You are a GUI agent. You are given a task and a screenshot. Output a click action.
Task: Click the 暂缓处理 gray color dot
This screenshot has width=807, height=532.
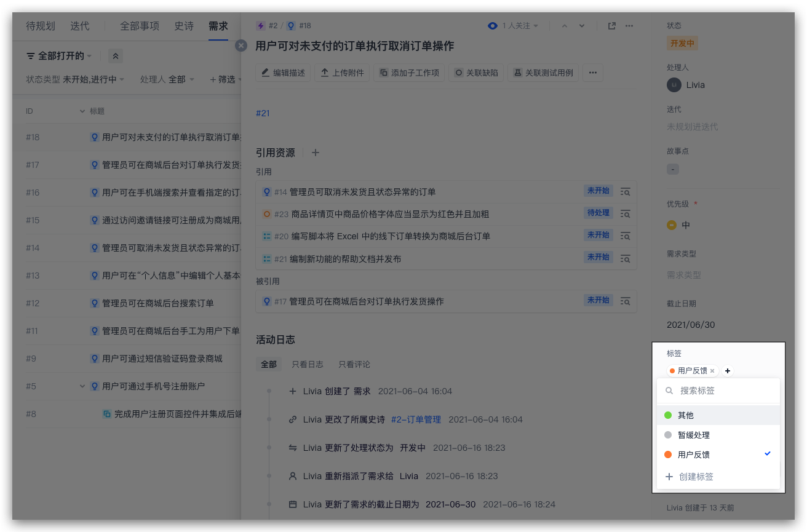pos(668,435)
